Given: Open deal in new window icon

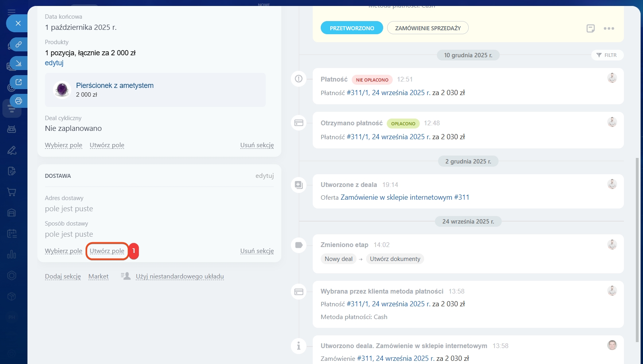Looking at the screenshot, I should (18, 82).
